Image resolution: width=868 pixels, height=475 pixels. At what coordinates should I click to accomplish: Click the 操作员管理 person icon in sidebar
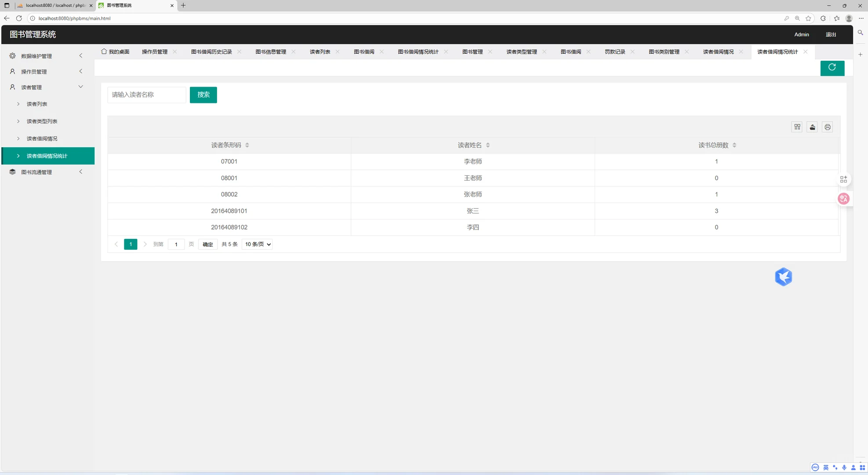click(x=12, y=71)
